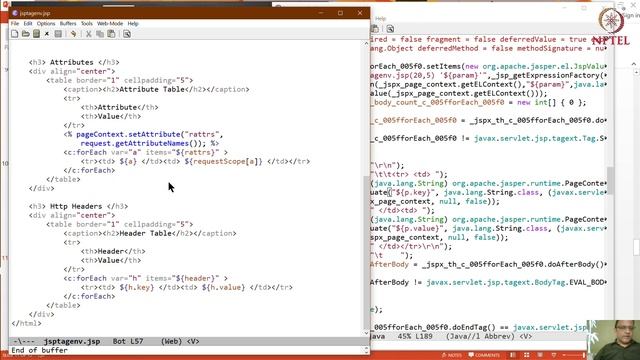Open the Buffers menu
This screenshot has height=360, width=640.
[68, 24]
